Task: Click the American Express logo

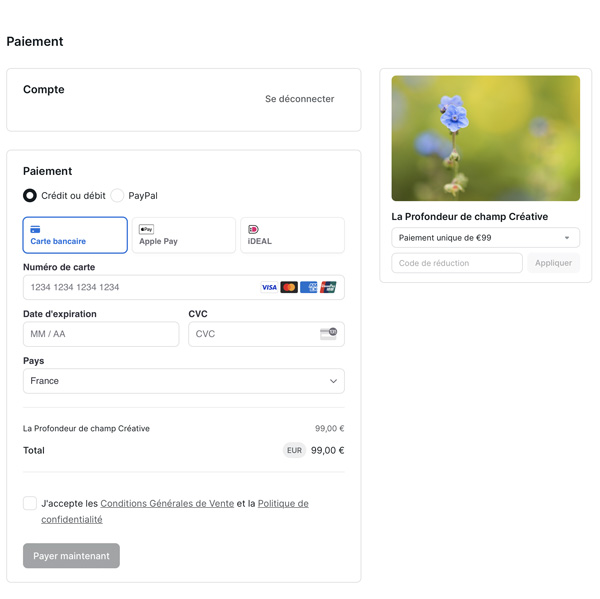Action: (309, 287)
